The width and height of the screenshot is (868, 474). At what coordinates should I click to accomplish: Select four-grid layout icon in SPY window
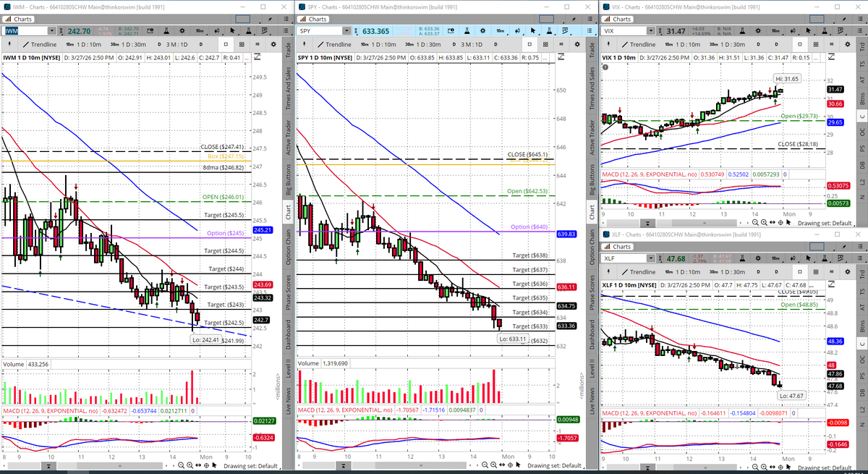[545, 45]
